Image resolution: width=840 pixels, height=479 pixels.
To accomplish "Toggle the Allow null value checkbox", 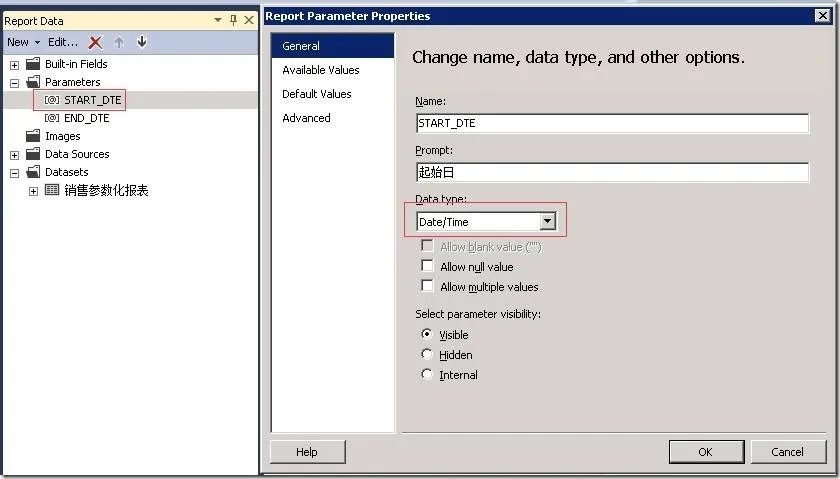I will point(427,266).
